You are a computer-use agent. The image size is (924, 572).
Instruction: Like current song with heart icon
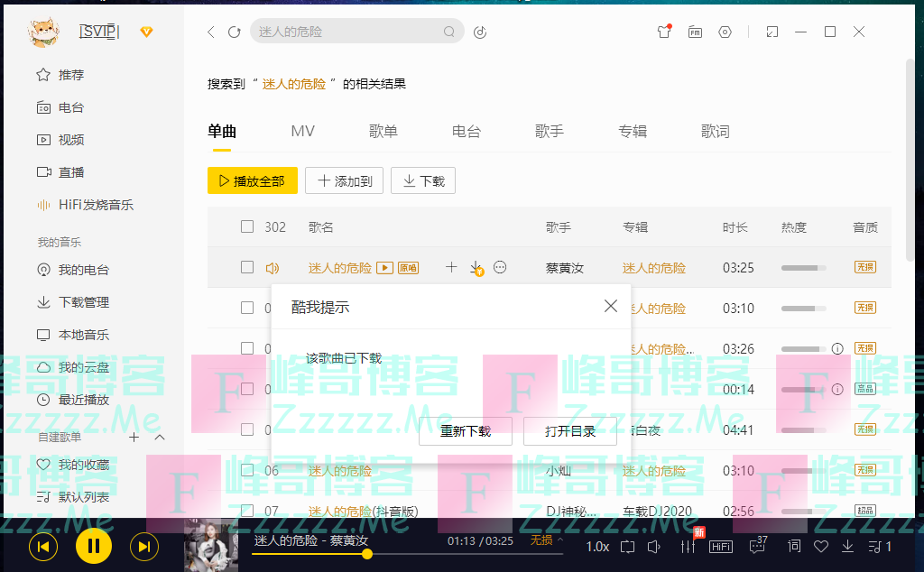(821, 547)
